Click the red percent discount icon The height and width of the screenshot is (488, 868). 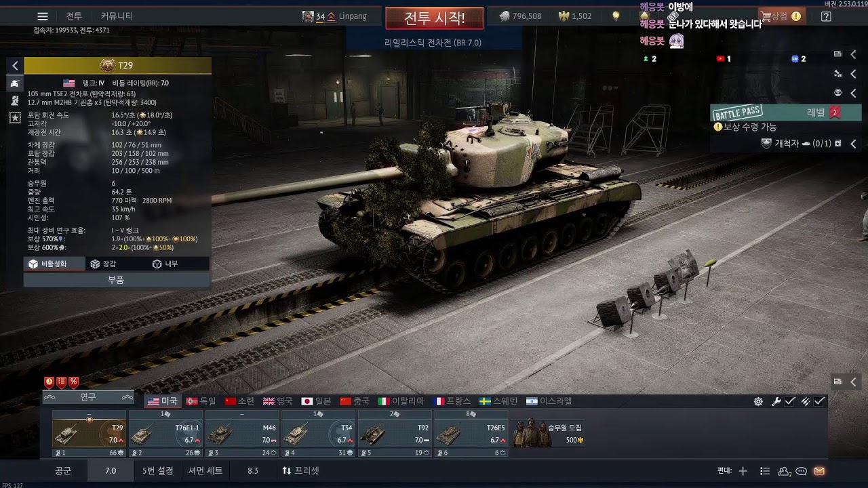[x=74, y=382]
